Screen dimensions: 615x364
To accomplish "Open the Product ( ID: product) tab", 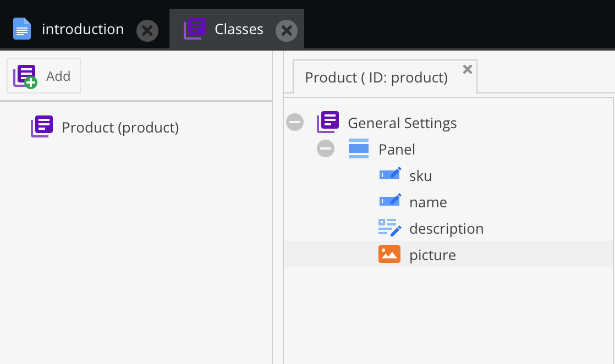I will pos(376,78).
